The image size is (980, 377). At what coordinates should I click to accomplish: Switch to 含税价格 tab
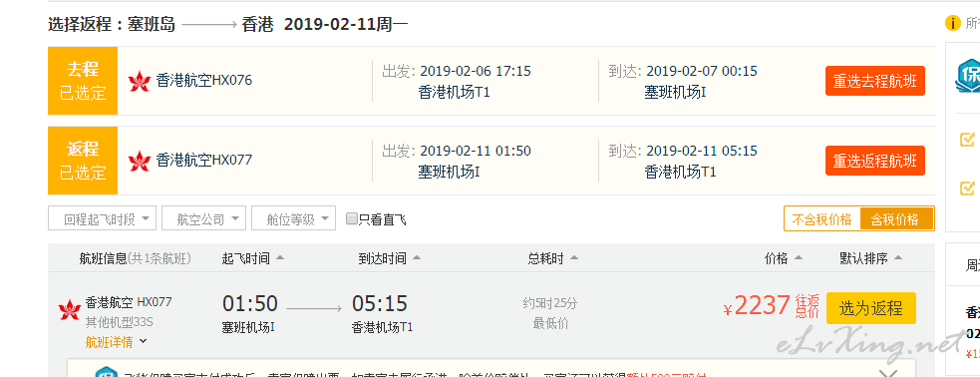click(895, 219)
